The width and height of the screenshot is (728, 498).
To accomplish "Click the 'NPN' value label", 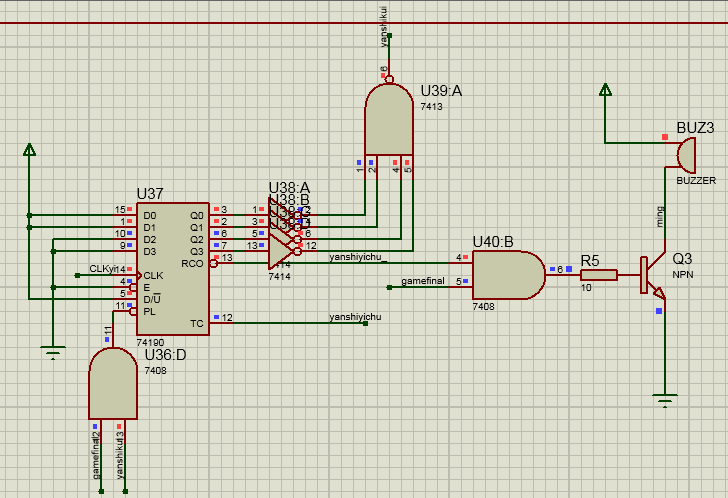I will (x=683, y=275).
